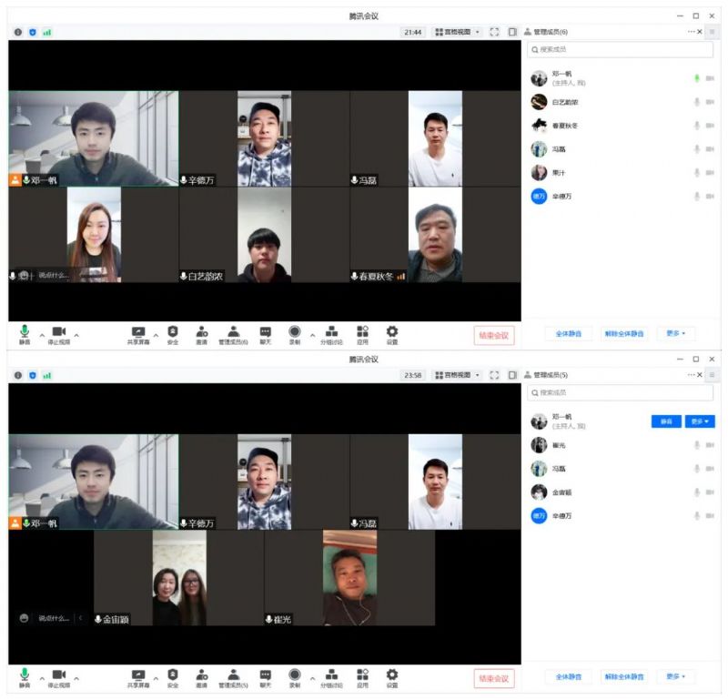Click blue 静音 button beside 邓一帆
This screenshot has width=728, height=700.
(666, 421)
